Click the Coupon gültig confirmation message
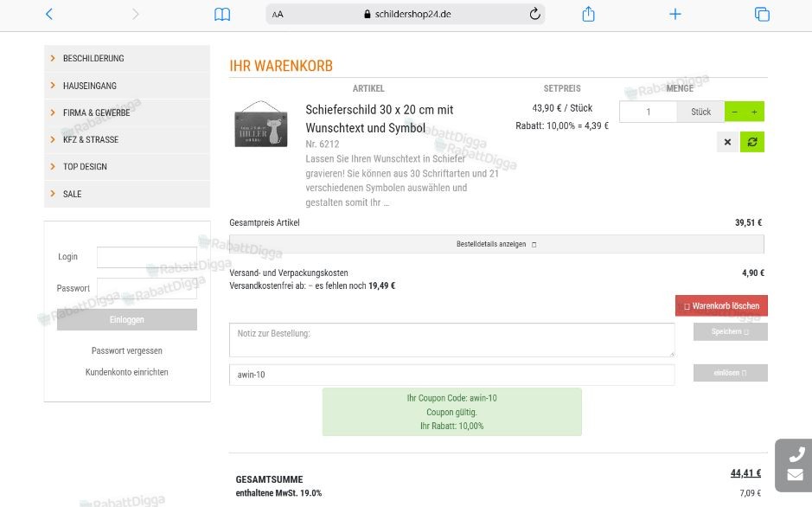 click(x=451, y=412)
